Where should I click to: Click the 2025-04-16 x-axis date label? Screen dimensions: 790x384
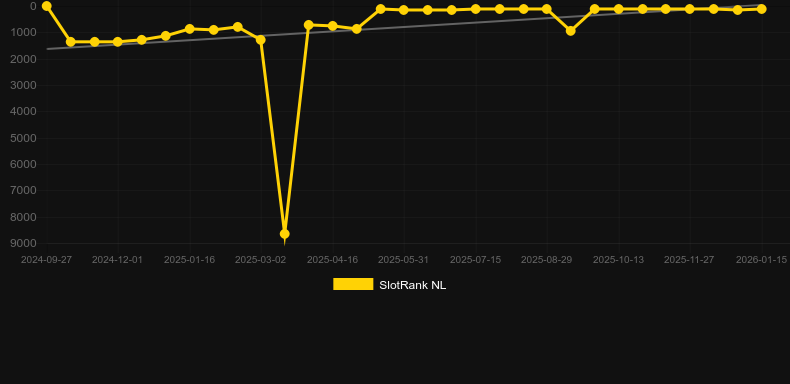coord(333,260)
